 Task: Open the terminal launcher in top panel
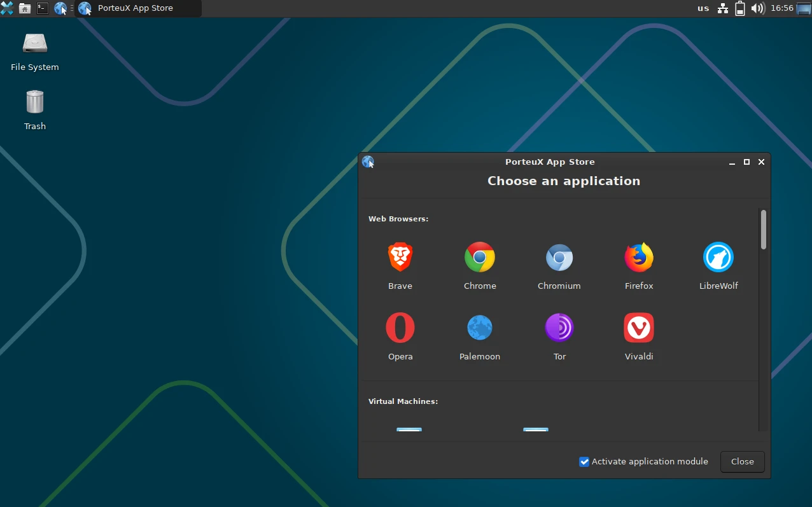pyautogui.click(x=42, y=8)
